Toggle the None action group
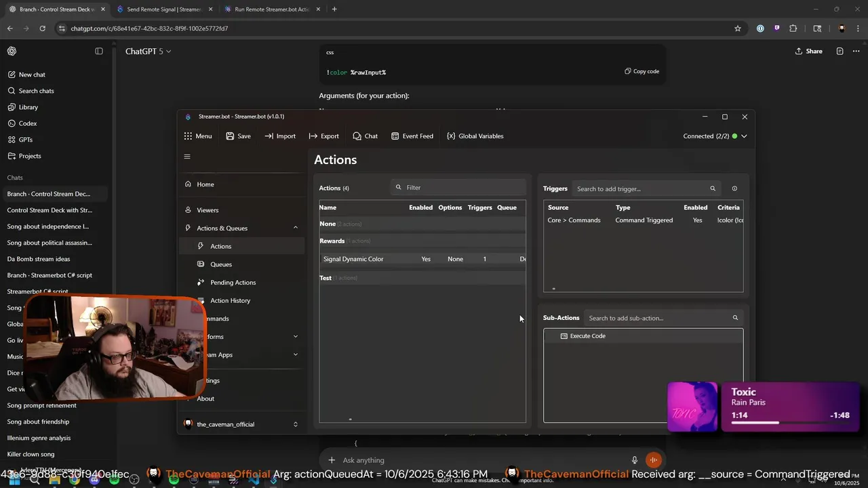This screenshot has width=868, height=488. pos(422,224)
